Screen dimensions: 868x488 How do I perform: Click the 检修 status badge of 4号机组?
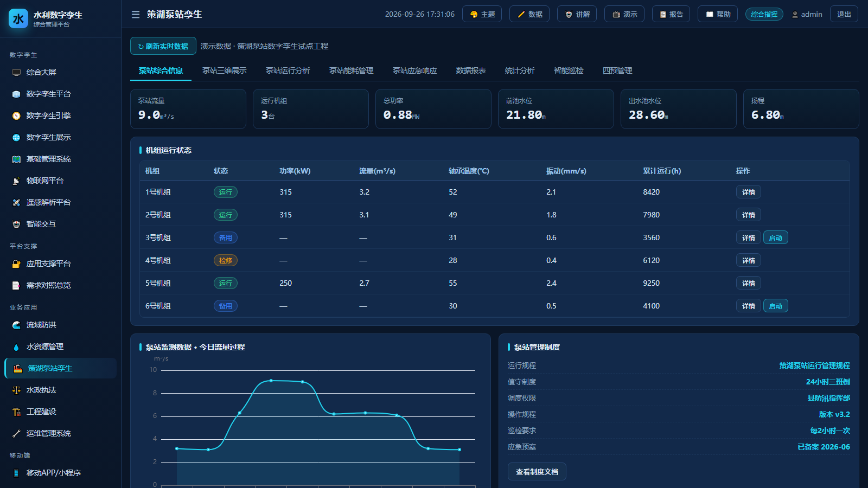(x=226, y=260)
